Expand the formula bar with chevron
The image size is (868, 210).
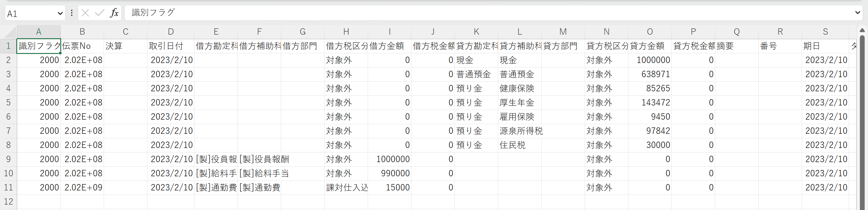(858, 13)
